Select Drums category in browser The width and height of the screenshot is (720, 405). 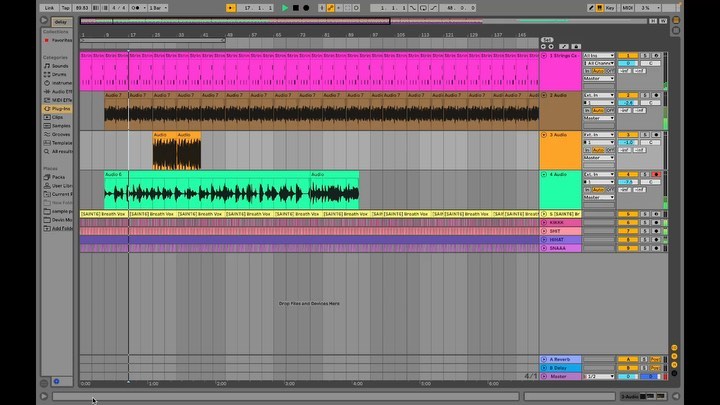(x=61, y=73)
